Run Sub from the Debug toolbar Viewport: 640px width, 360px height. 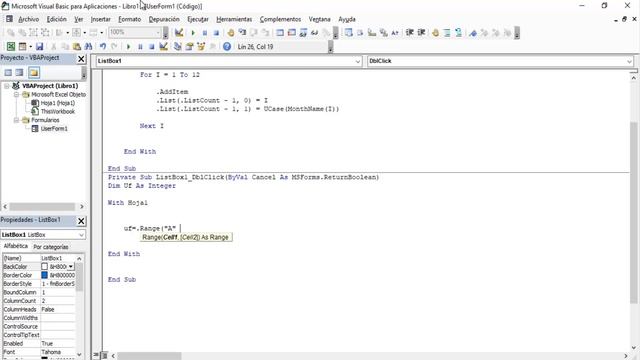click(x=193, y=33)
